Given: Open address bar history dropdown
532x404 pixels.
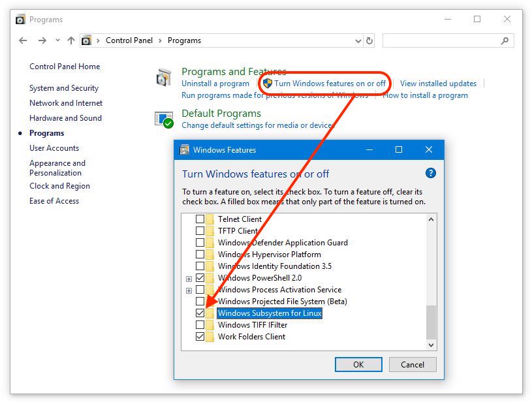Looking at the screenshot, I should click(358, 41).
